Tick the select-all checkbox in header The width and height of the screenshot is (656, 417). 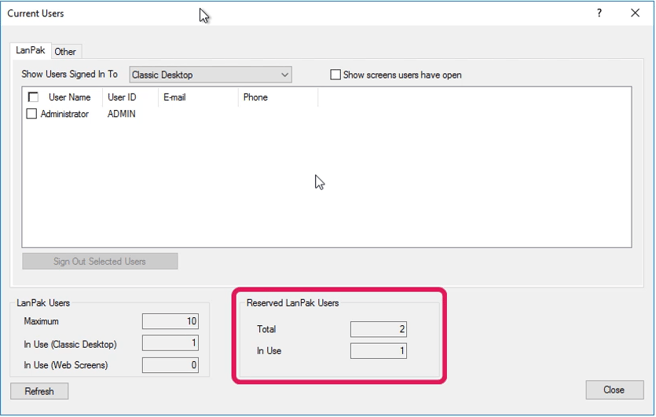point(33,97)
